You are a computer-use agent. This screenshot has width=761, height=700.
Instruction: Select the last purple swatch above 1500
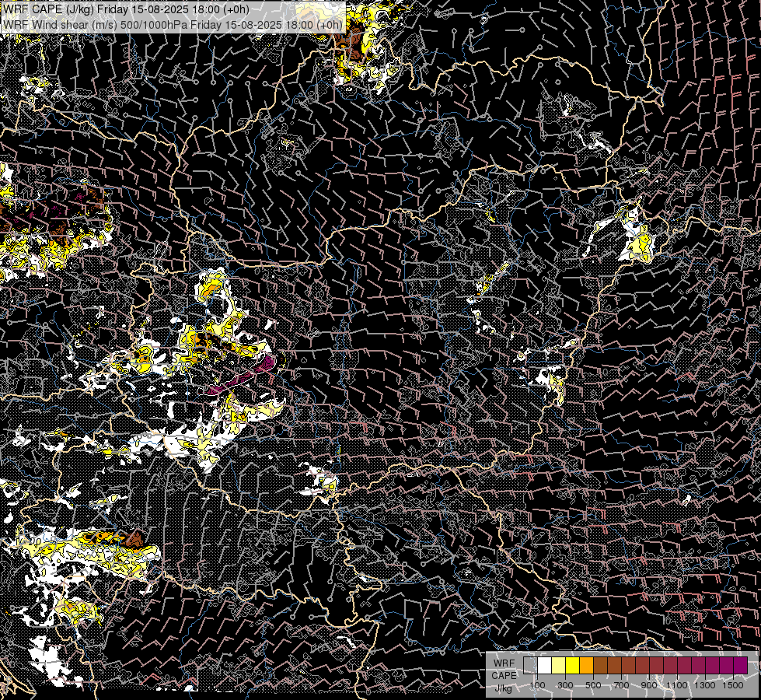[x=740, y=665]
